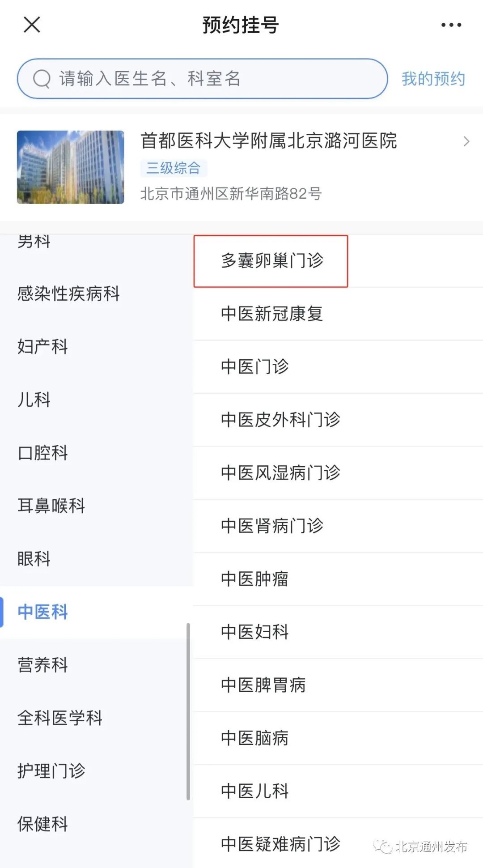Expand hospital details chevron arrow

466,141
